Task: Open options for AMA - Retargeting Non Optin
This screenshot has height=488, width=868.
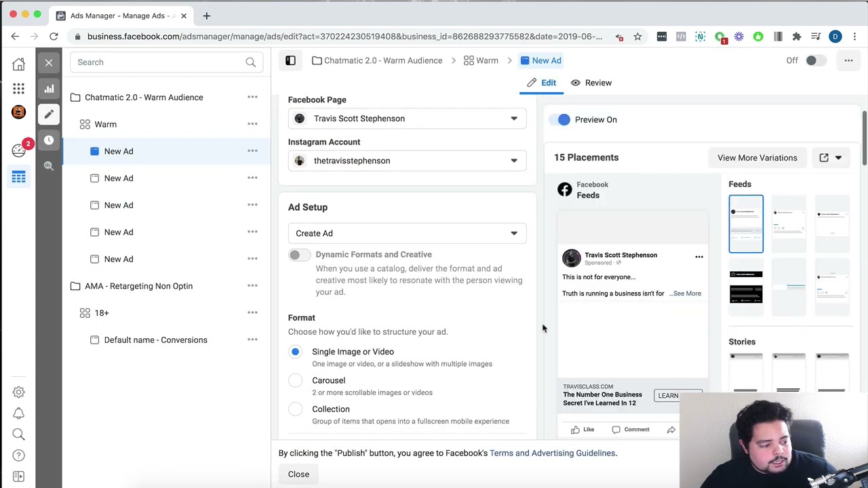Action: click(252, 286)
